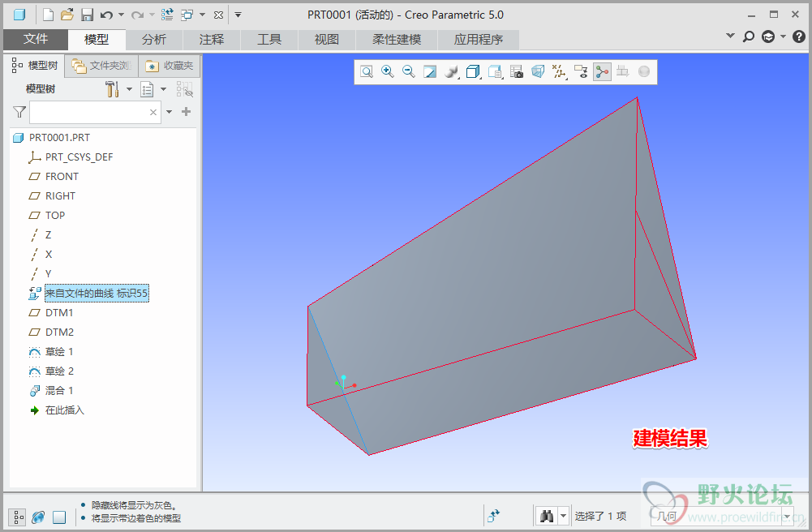Click the Zoom In magnifier icon
The width and height of the screenshot is (812, 532).
coord(388,72)
